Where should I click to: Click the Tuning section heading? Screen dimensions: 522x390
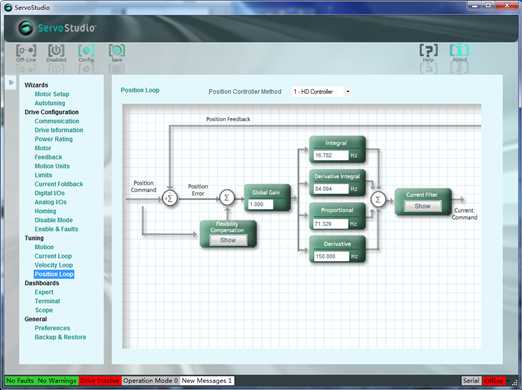[34, 238]
